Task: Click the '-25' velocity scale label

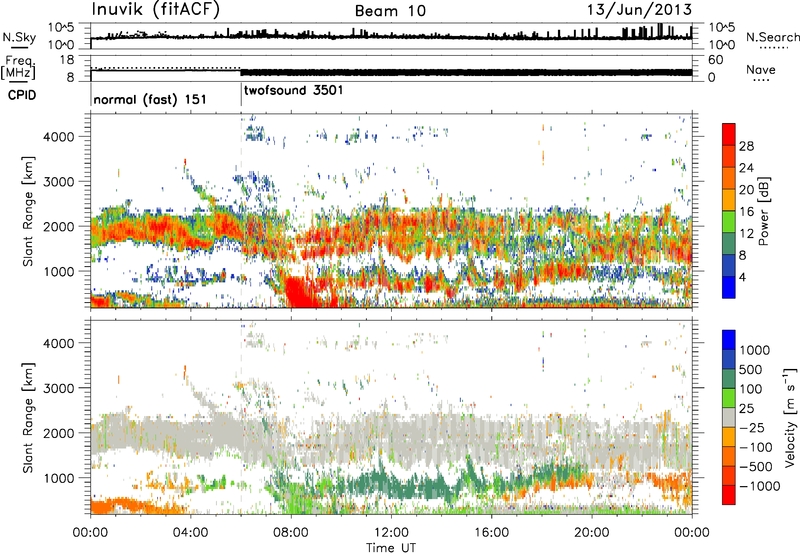Action: tap(751, 427)
